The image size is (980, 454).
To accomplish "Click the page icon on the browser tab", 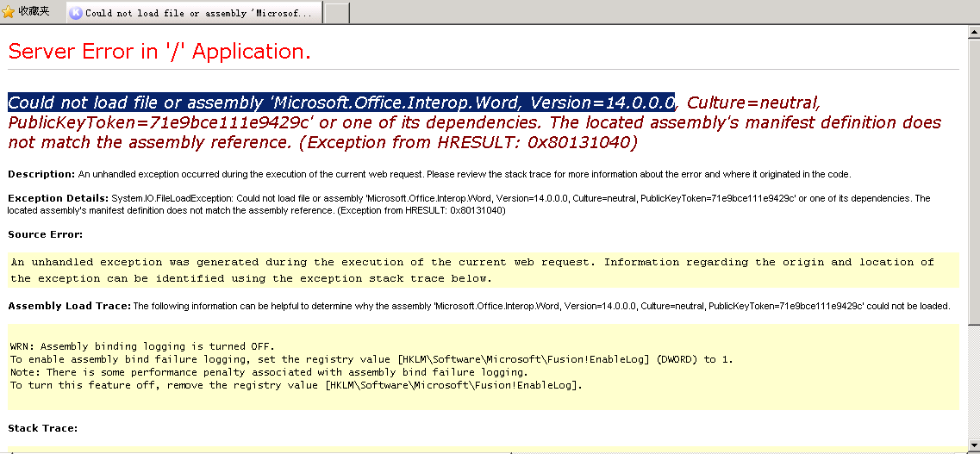I will click(76, 13).
